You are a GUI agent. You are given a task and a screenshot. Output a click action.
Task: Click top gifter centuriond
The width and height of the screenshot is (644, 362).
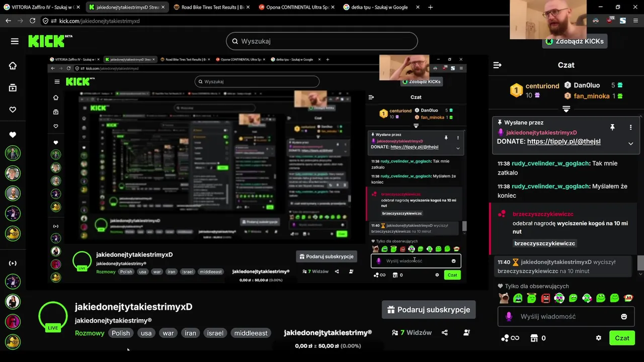[542, 86]
